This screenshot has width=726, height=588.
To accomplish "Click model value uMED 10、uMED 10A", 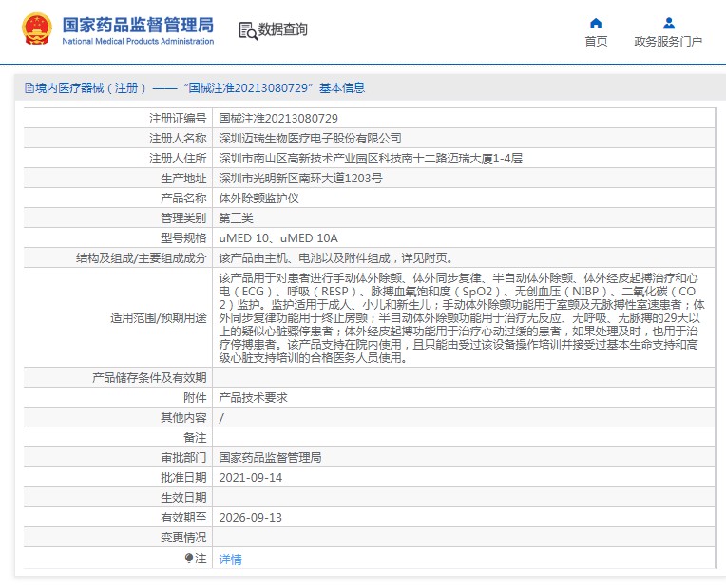I will tap(278, 238).
